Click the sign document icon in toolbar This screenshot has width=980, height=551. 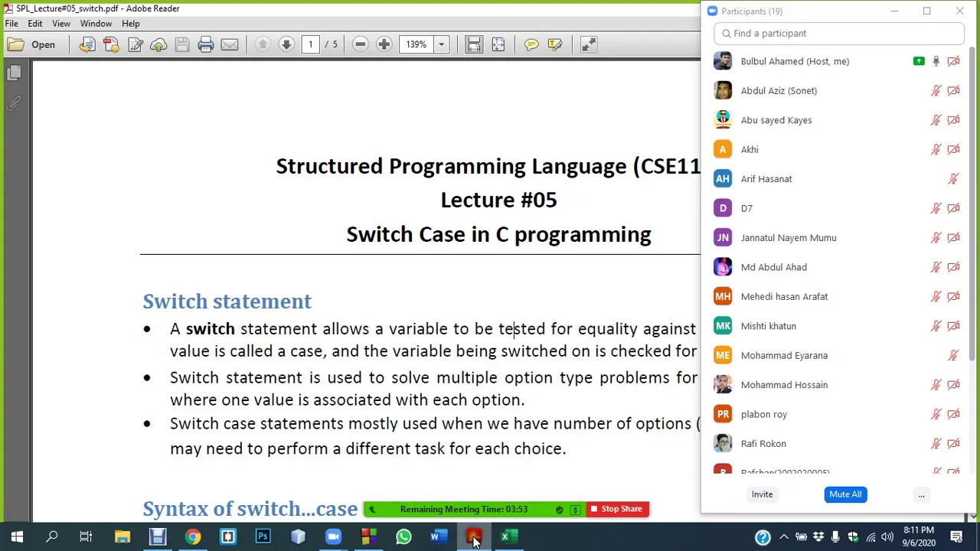pos(136,44)
